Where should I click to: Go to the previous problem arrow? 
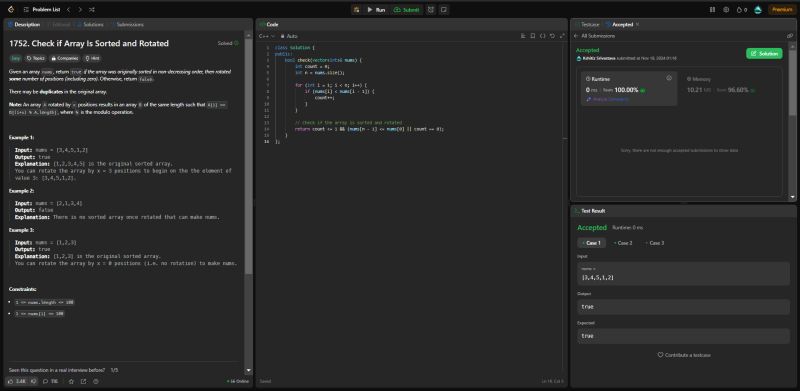click(69, 10)
